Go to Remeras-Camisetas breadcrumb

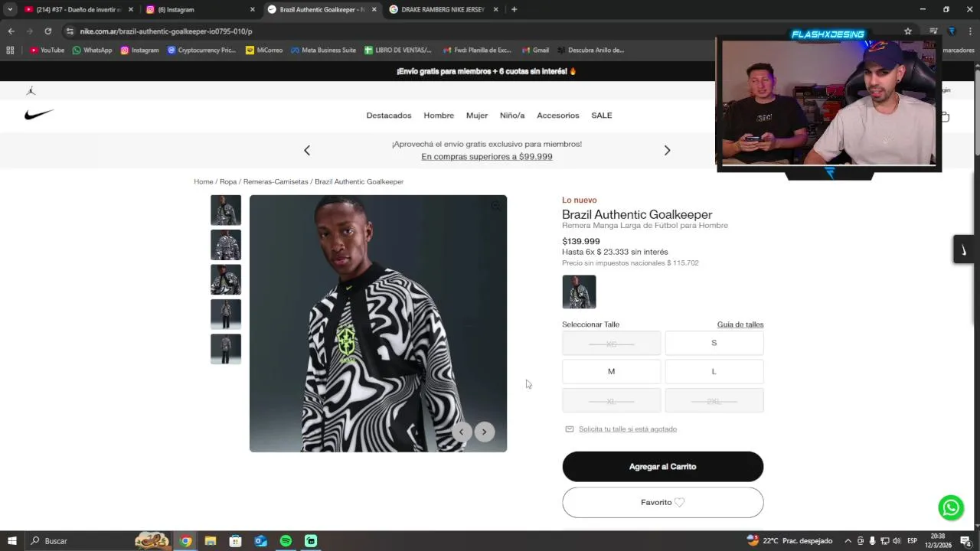[276, 182]
